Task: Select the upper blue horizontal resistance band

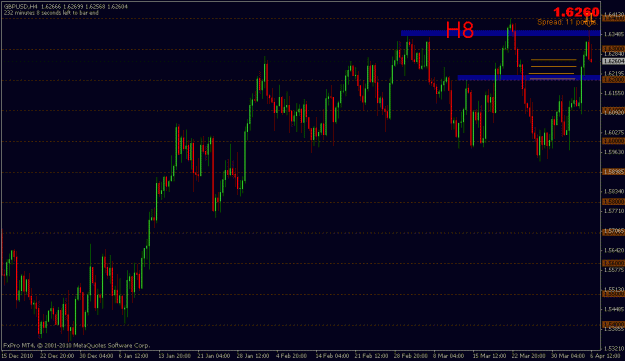Action: click(501, 33)
